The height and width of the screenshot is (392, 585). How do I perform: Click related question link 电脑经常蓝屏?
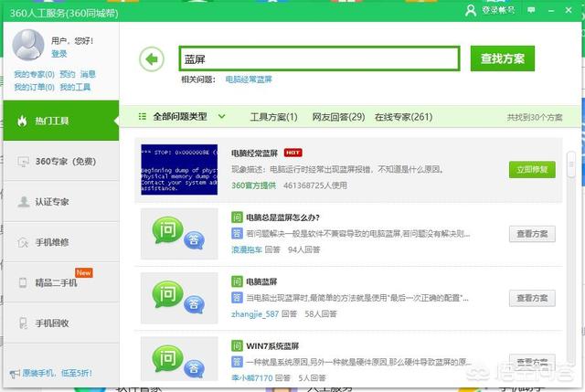pos(249,79)
